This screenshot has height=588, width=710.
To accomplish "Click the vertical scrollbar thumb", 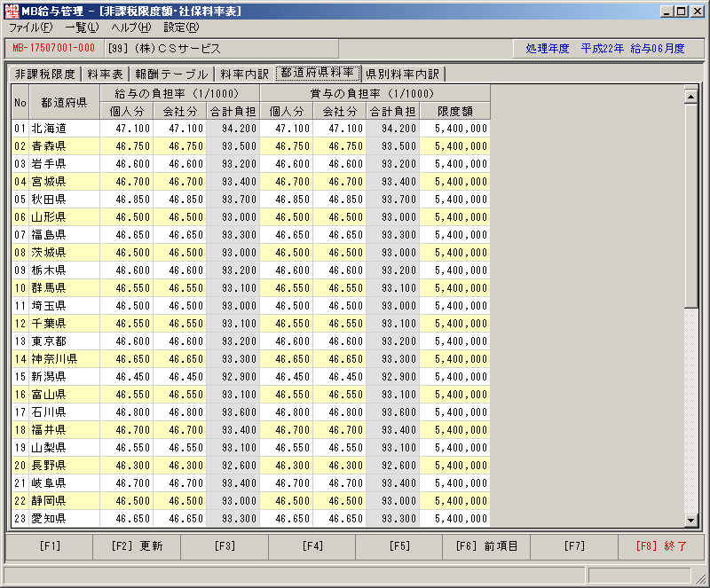I will pos(691,205).
